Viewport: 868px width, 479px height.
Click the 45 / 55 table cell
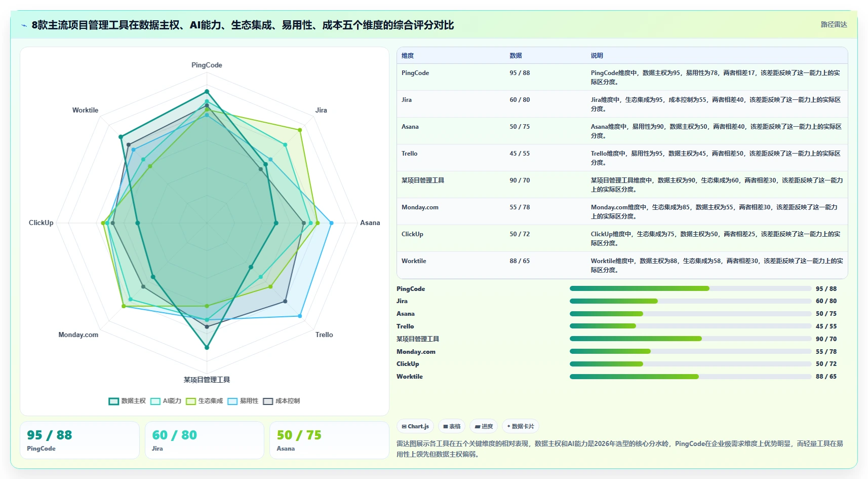(520, 154)
